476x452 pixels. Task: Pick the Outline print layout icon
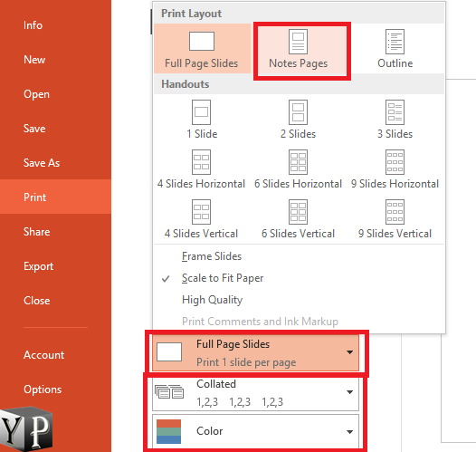395,42
